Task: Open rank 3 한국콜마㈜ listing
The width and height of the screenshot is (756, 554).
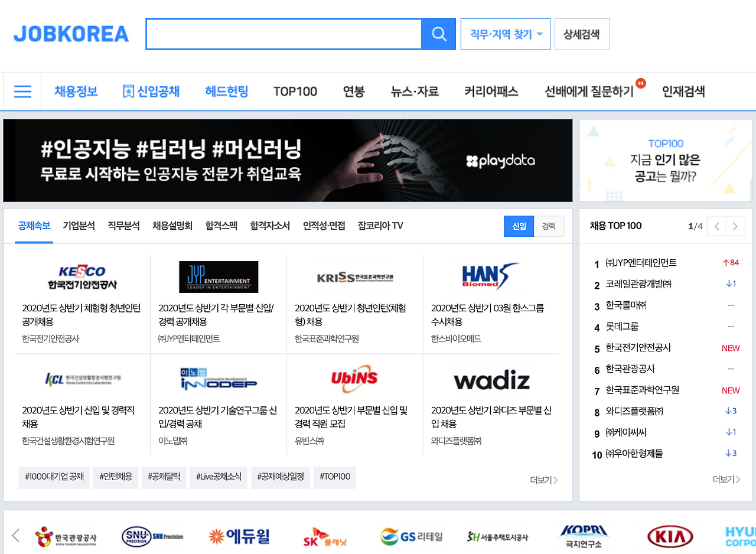Action: tap(626, 305)
